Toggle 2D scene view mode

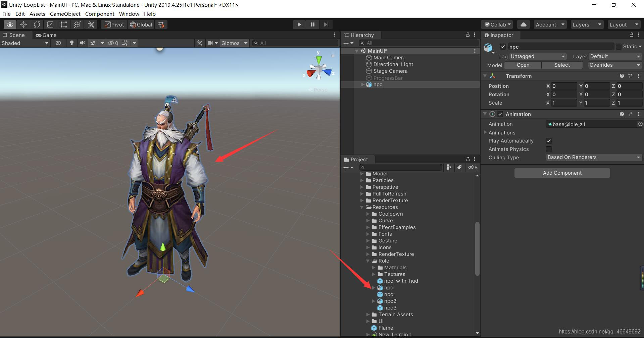tap(58, 43)
